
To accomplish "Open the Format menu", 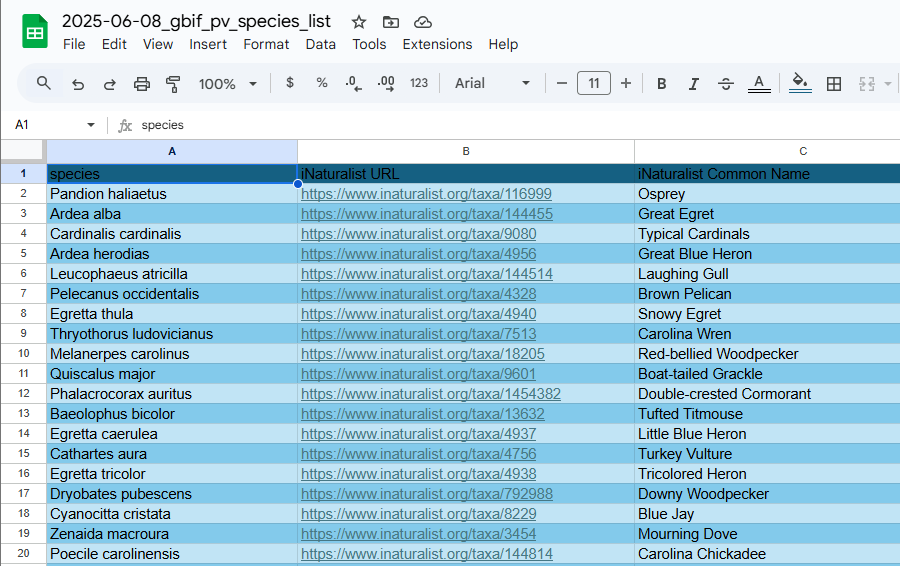I will coord(266,44).
